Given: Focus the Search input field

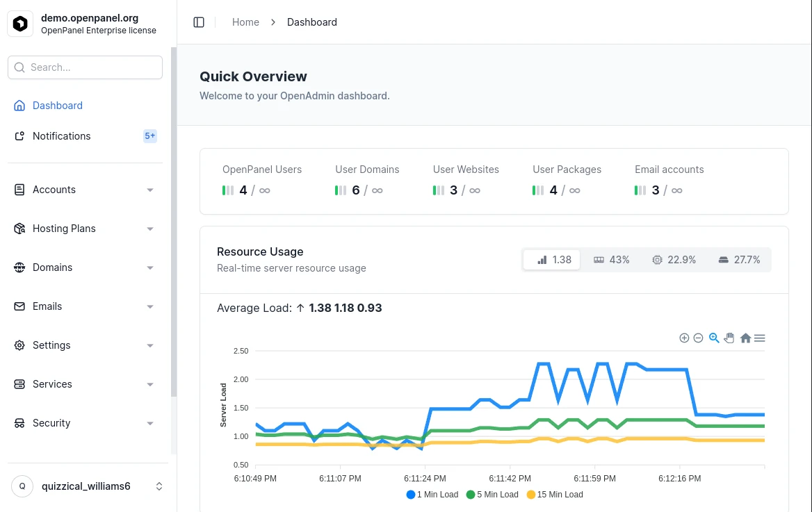Looking at the screenshot, I should [85, 67].
